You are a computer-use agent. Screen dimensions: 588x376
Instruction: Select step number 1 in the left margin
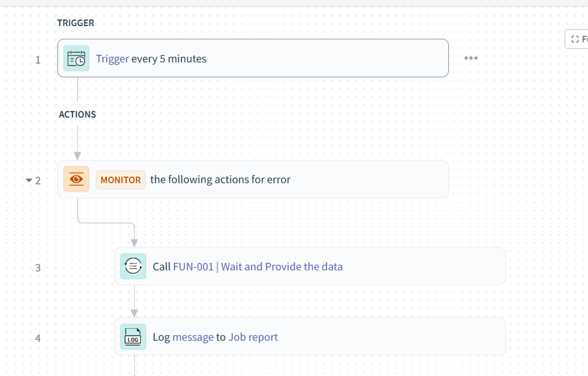pyautogui.click(x=38, y=60)
